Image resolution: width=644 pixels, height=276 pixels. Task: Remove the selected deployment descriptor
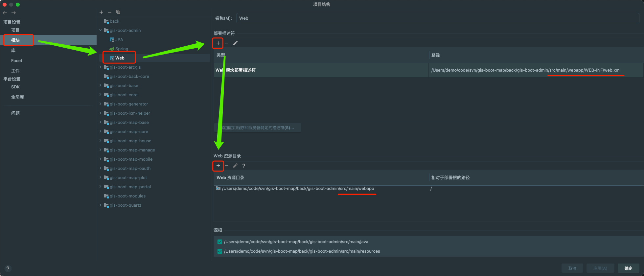click(x=227, y=43)
